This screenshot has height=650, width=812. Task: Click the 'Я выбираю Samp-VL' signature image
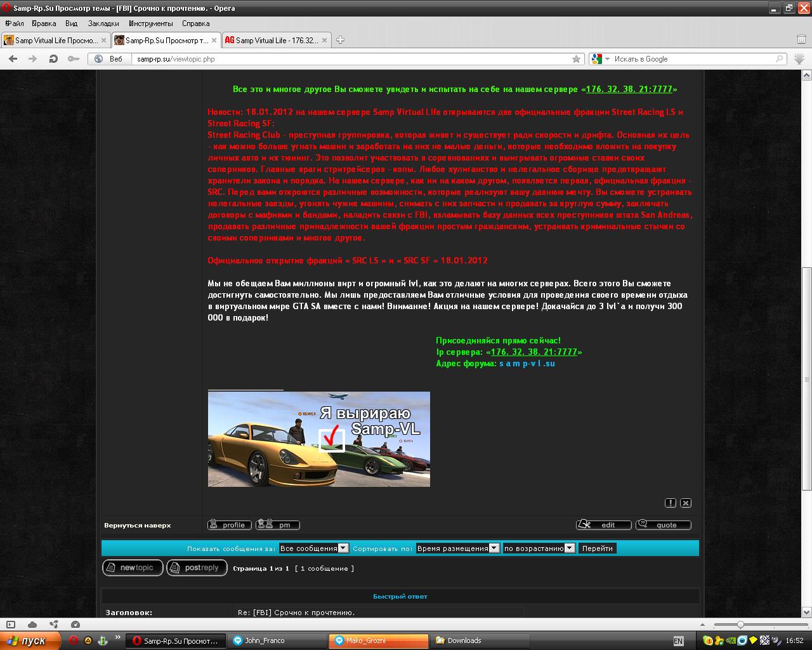point(319,439)
